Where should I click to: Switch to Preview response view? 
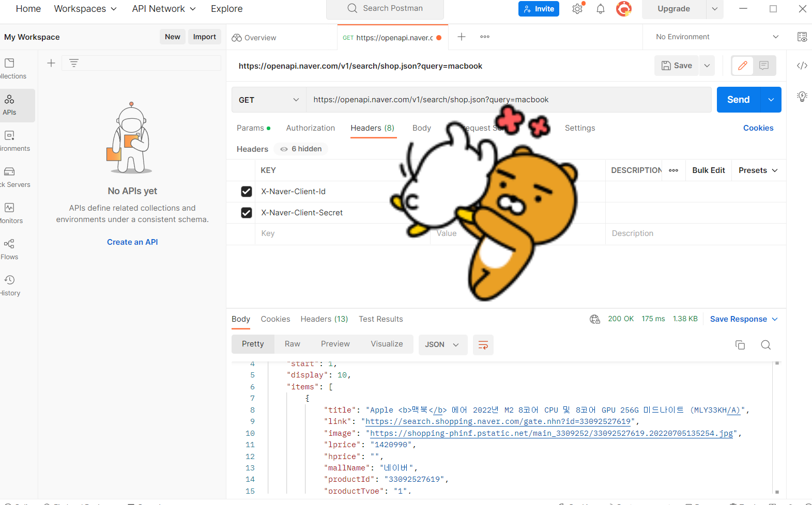tap(335, 344)
